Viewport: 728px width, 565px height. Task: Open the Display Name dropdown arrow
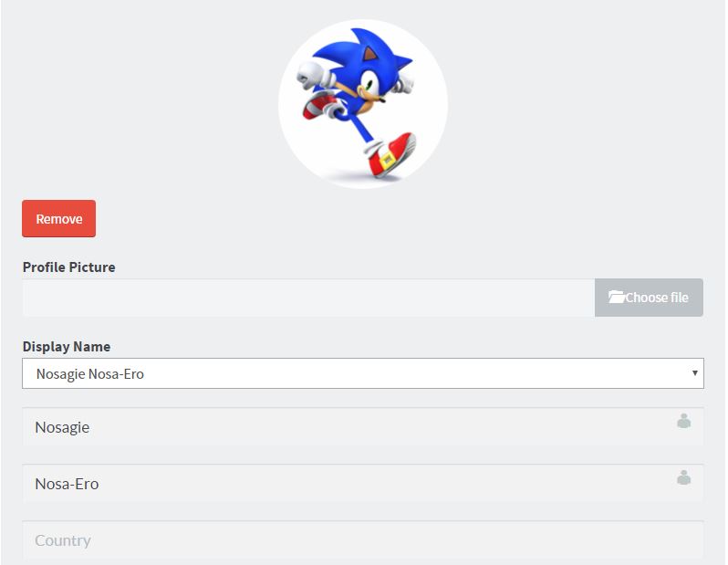pos(694,372)
